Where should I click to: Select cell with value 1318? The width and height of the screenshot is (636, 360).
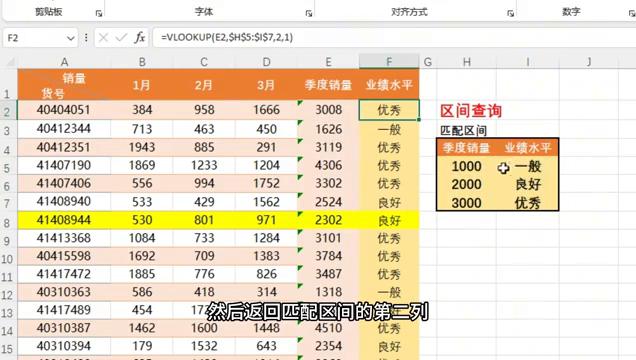[328, 292]
